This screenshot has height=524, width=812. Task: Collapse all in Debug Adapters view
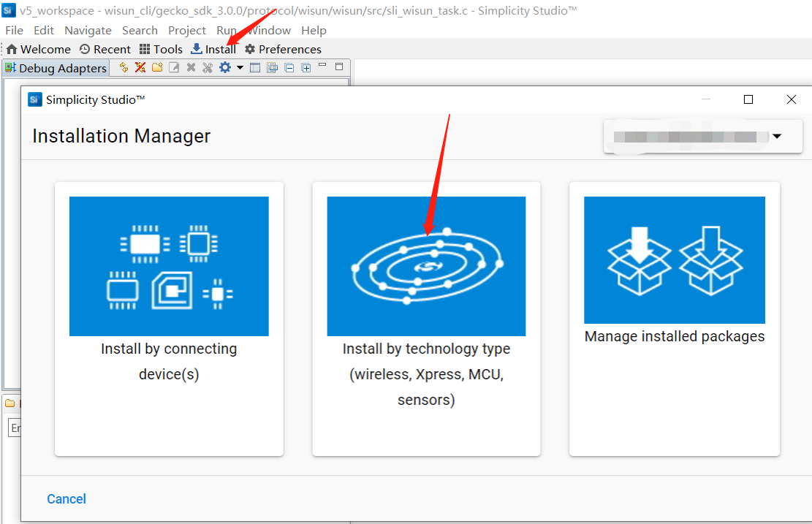(x=289, y=67)
